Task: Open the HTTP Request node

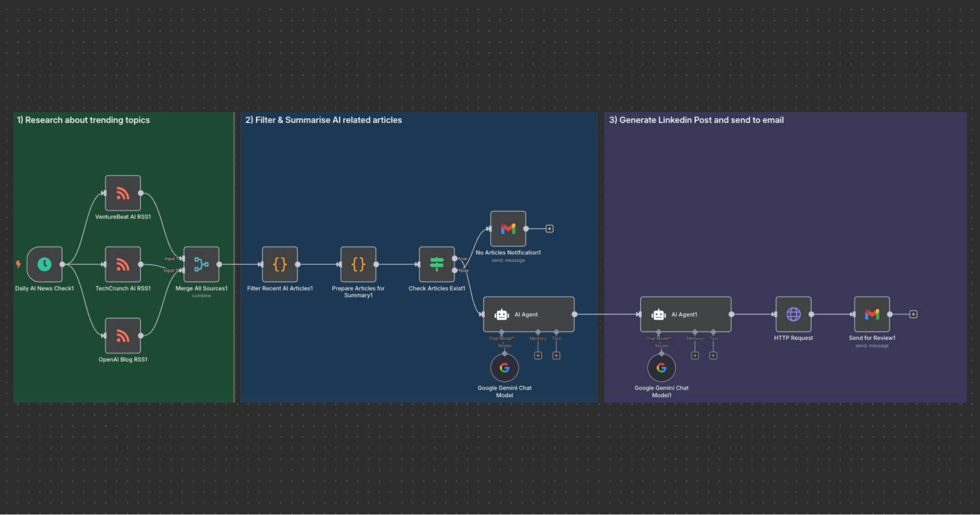Action: pyautogui.click(x=793, y=314)
